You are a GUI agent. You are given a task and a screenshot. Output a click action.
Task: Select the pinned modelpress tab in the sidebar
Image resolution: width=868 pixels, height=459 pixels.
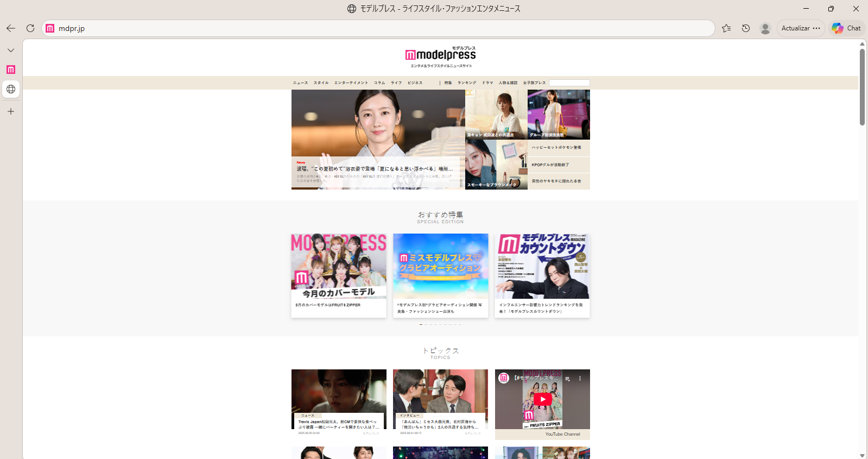pos(11,70)
